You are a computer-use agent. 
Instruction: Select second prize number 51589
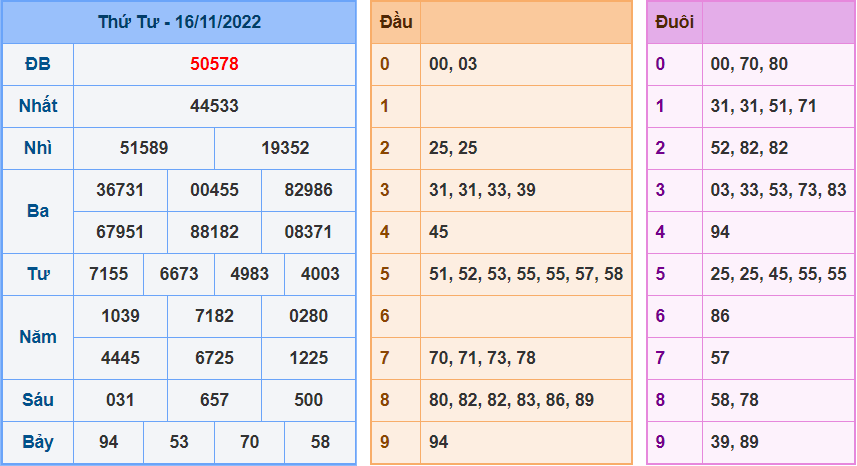[144, 148]
